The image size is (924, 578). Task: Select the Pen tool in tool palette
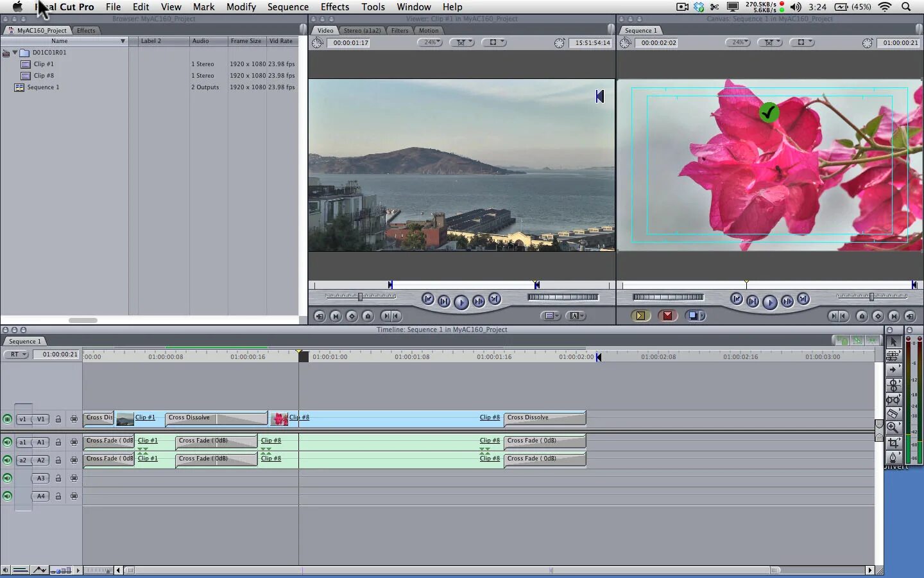click(x=893, y=457)
